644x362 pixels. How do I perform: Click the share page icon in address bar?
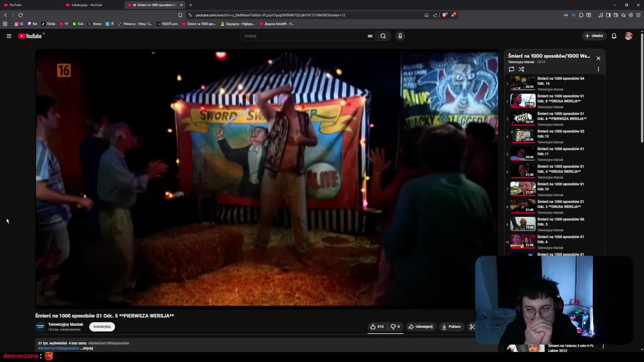435,15
